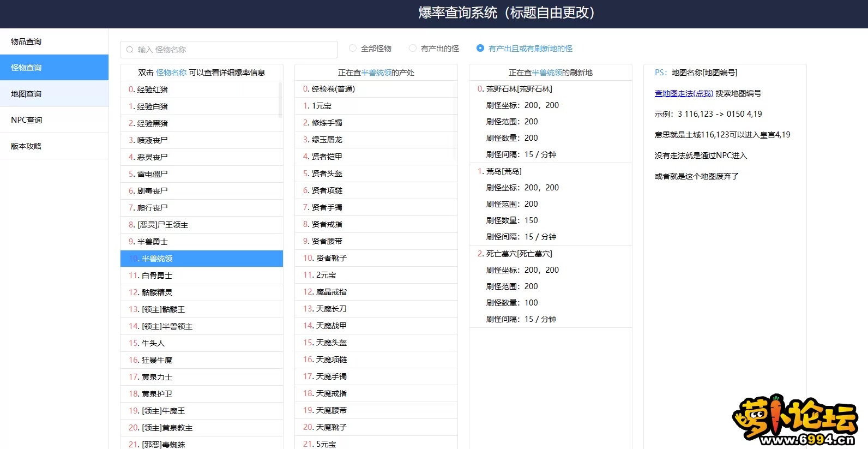Pick drop item 天魔头盔
Screen dimensions: 868x449
pyautogui.click(x=376, y=343)
